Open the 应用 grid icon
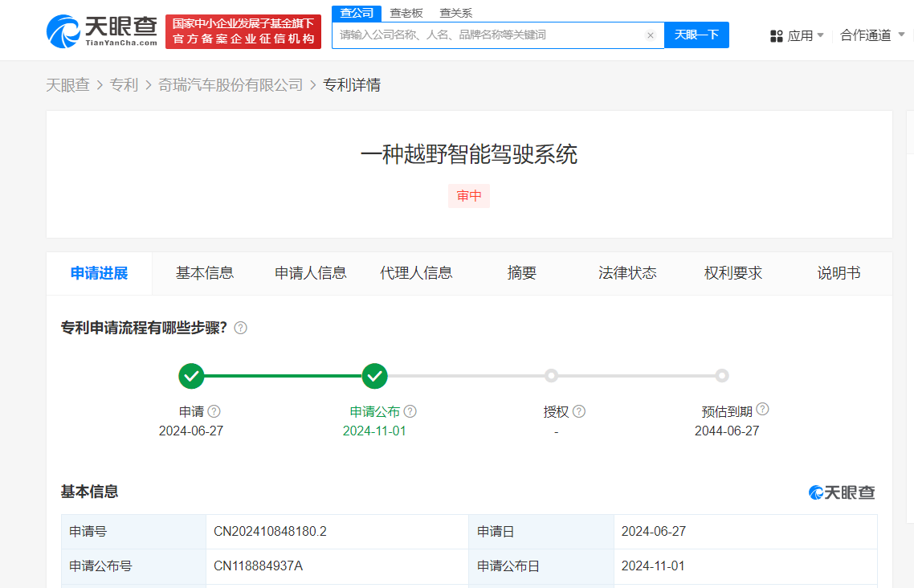 pyautogui.click(x=777, y=36)
